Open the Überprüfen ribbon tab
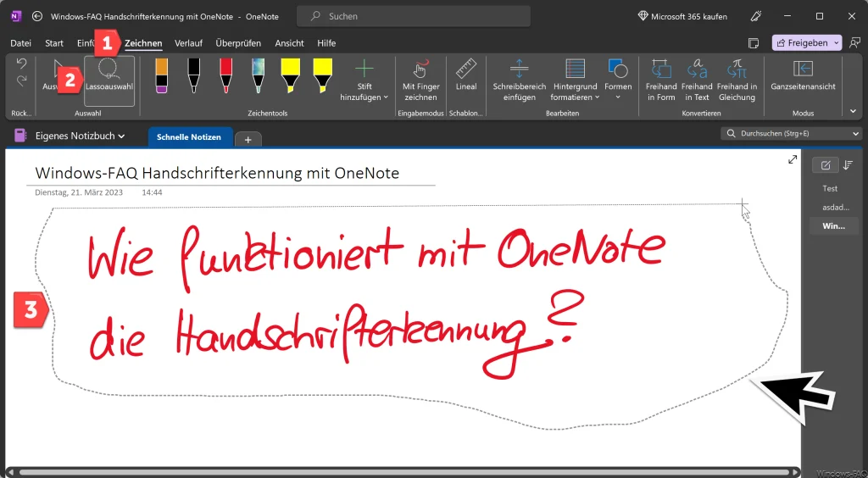Viewport: 868px width, 478px height. tap(238, 43)
